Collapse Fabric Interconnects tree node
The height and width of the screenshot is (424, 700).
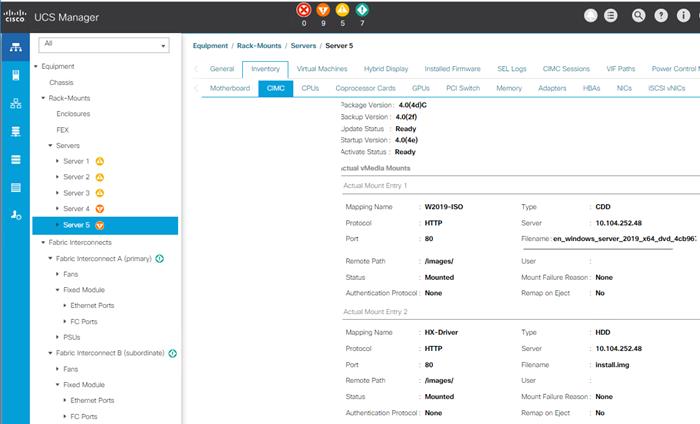click(43, 242)
